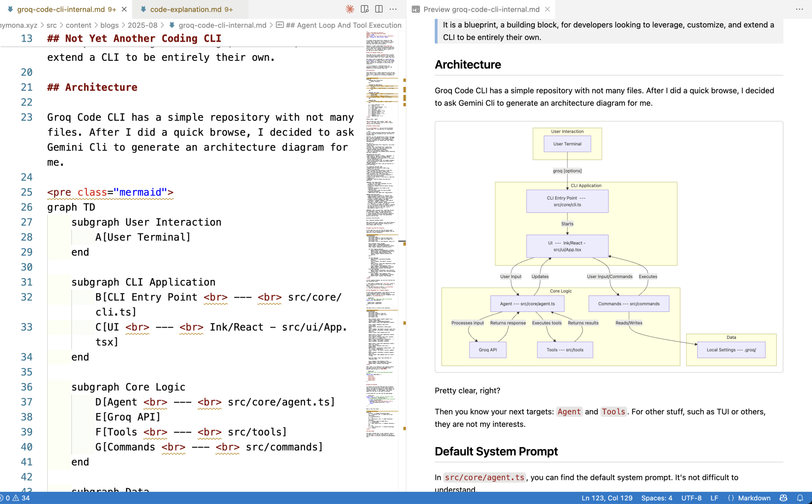The image size is (812, 504).
Task: Click the UTF-8 encoding selector
Action: [691, 498]
